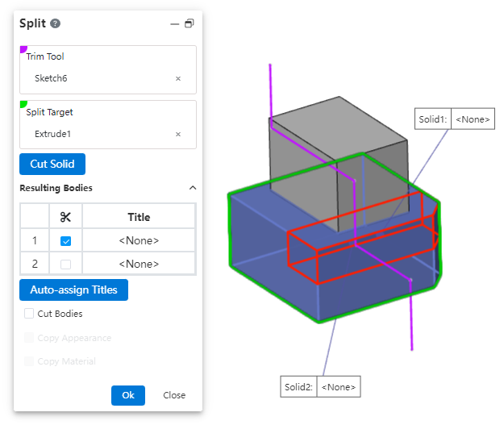Enable the Cut Bodies checkbox
Viewport: 504px width, 425px height.
[x=30, y=314]
